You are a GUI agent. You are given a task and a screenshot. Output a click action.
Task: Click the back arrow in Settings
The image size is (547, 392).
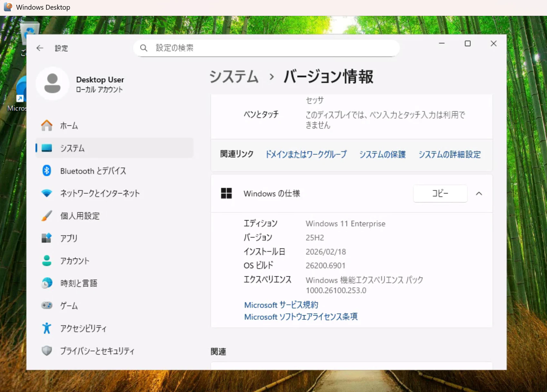40,48
